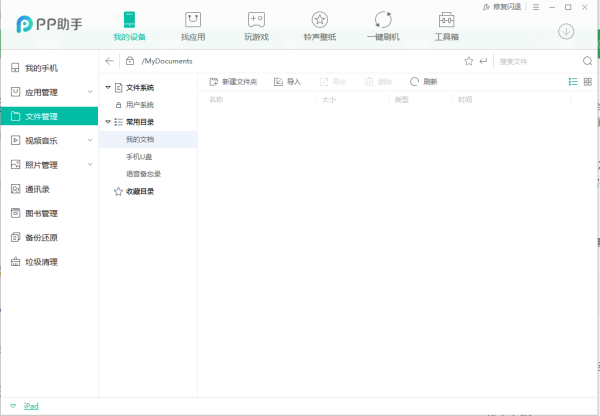This screenshot has width=600, height=416.
Task: Open 垃圾清理 in the sidebar
Action: pos(49,262)
